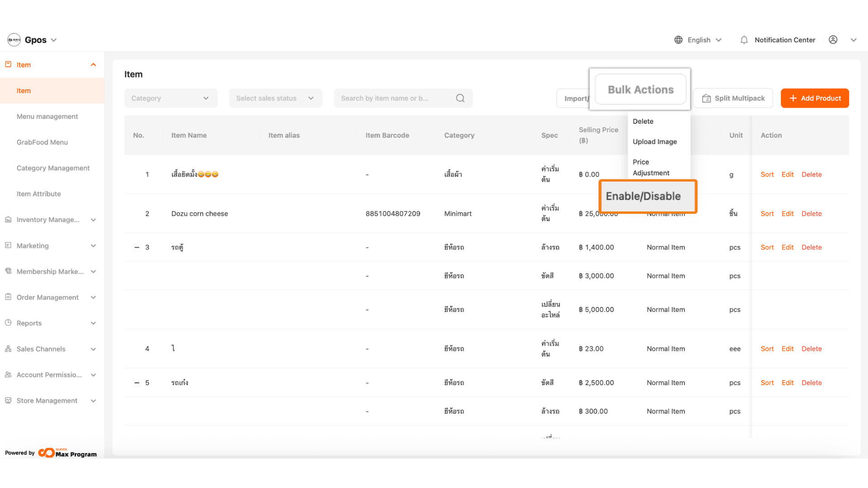Click Edit link for Dozu corn cheese
The width and height of the screenshot is (868, 488).
point(787,214)
